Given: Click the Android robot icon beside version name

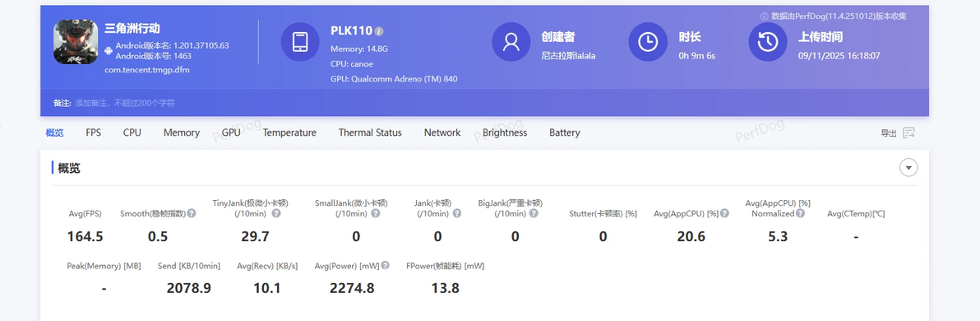Looking at the screenshot, I should pyautogui.click(x=109, y=50).
